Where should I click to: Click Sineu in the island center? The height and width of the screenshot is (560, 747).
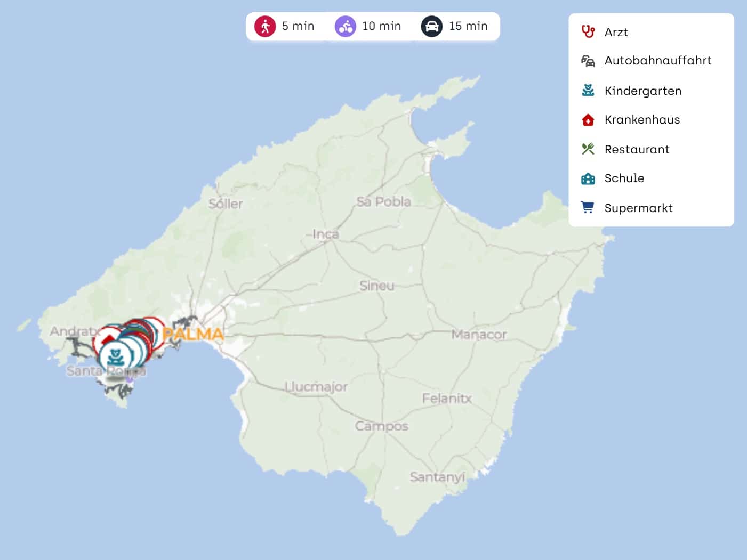pos(377,286)
